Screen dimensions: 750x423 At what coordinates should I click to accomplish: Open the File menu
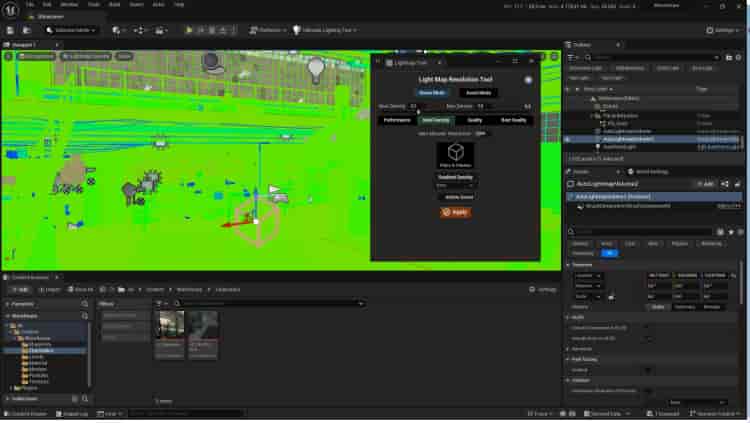[x=30, y=4]
